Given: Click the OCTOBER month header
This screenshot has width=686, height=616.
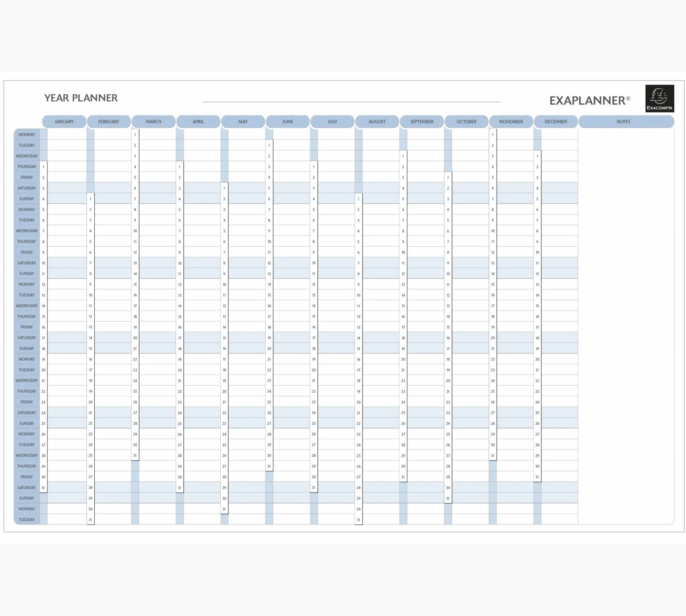Looking at the screenshot, I should tap(467, 122).
